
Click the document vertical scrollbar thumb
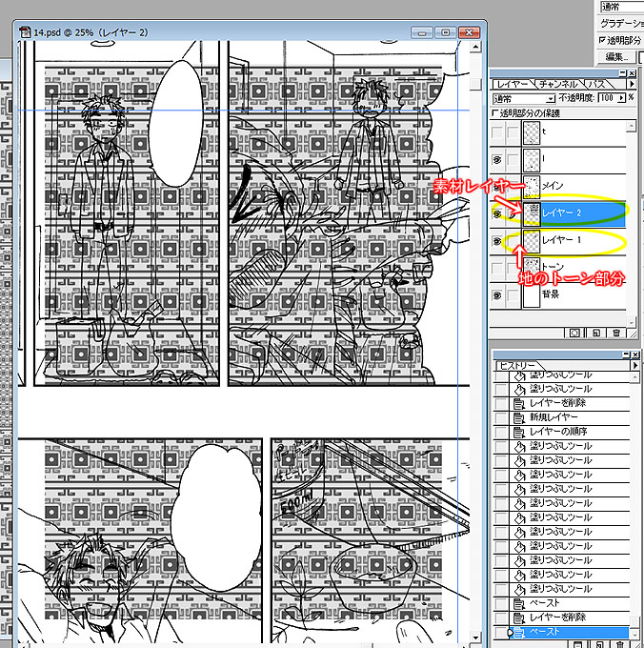[x=476, y=84]
